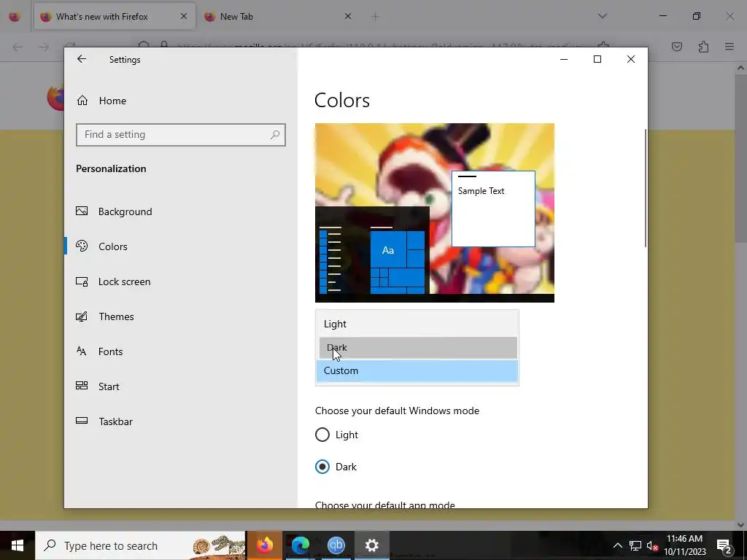Open Firefox from the taskbar
Screen dimensions: 747x560
click(x=264, y=545)
